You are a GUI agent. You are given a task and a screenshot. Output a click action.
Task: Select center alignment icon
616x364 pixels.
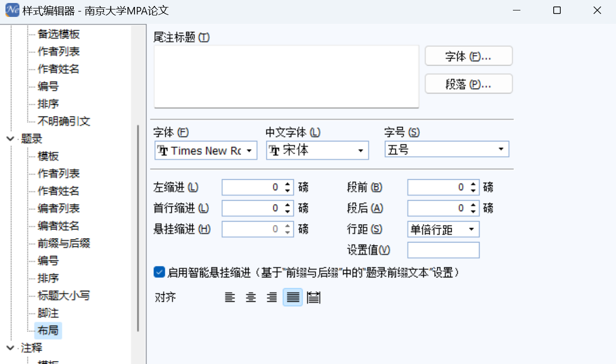(251, 298)
